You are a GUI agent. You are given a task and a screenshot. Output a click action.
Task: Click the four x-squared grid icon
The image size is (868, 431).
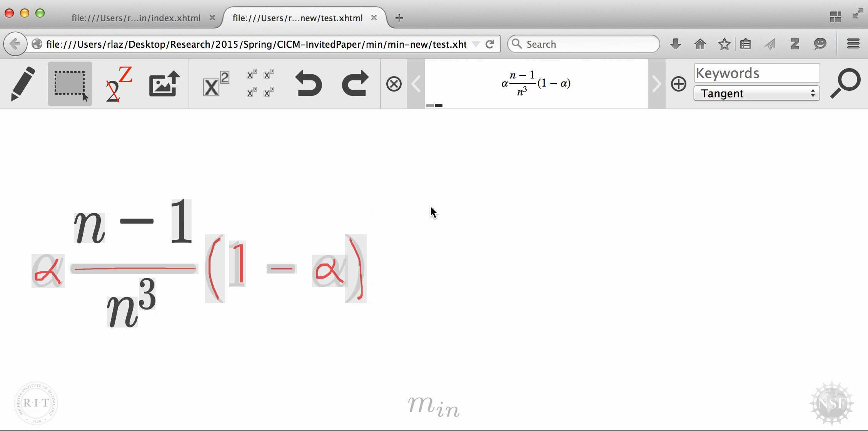pos(260,84)
